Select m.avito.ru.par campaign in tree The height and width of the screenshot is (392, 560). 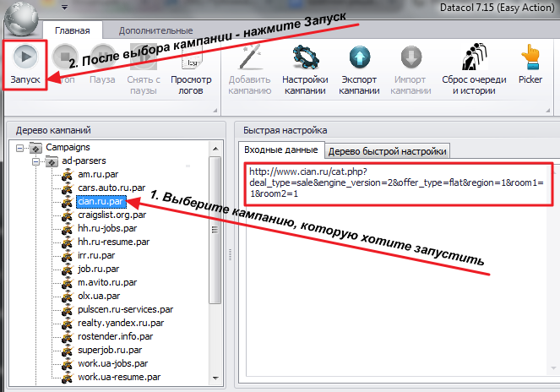coord(107,282)
